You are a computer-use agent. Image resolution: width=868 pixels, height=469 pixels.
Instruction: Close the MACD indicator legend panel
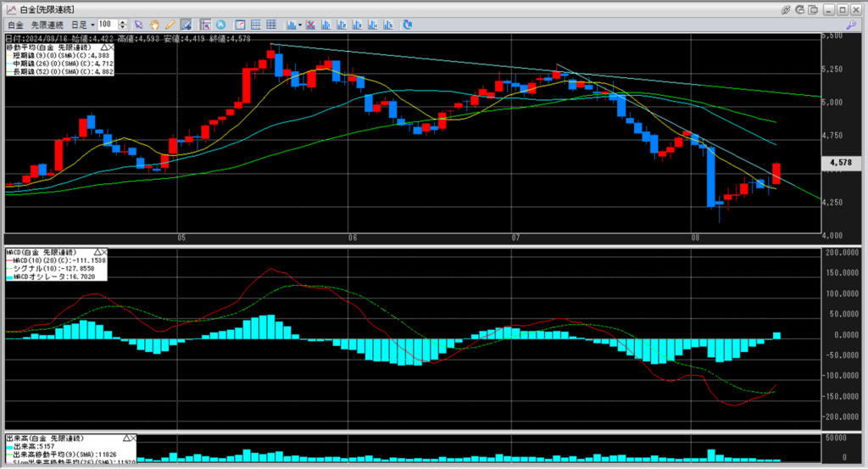tap(104, 253)
